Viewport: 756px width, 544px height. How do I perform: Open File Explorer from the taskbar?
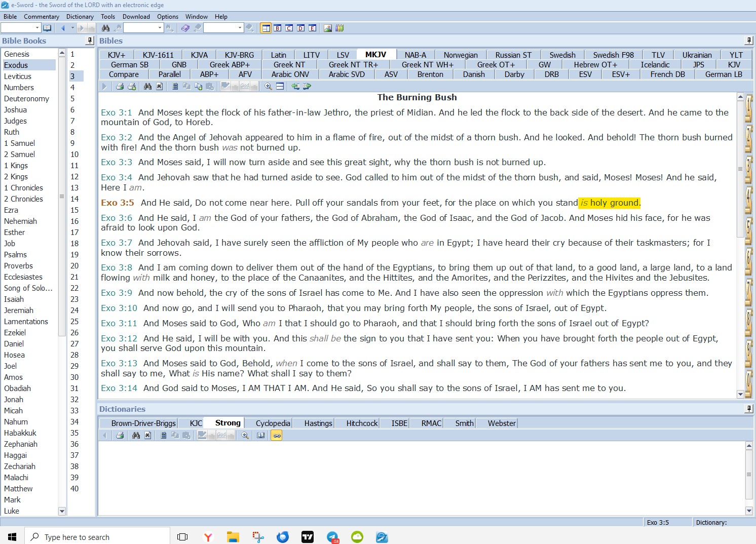point(233,537)
